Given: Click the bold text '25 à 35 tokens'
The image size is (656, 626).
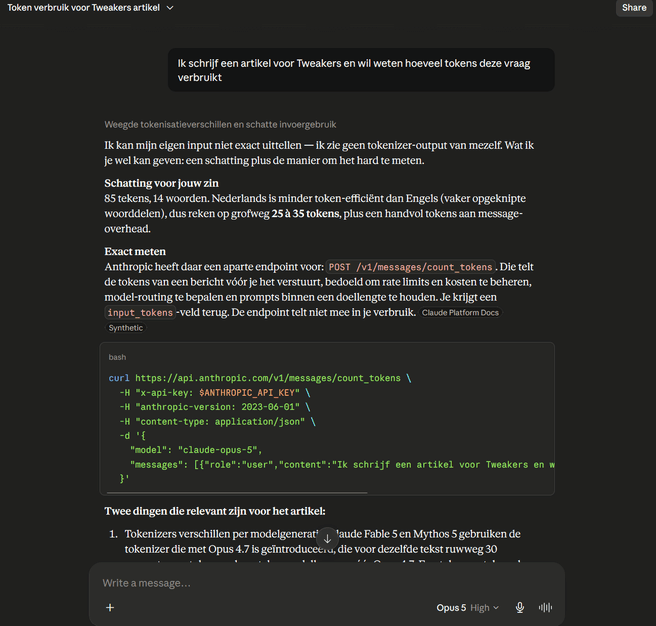Looking at the screenshot, I should 305,213.
